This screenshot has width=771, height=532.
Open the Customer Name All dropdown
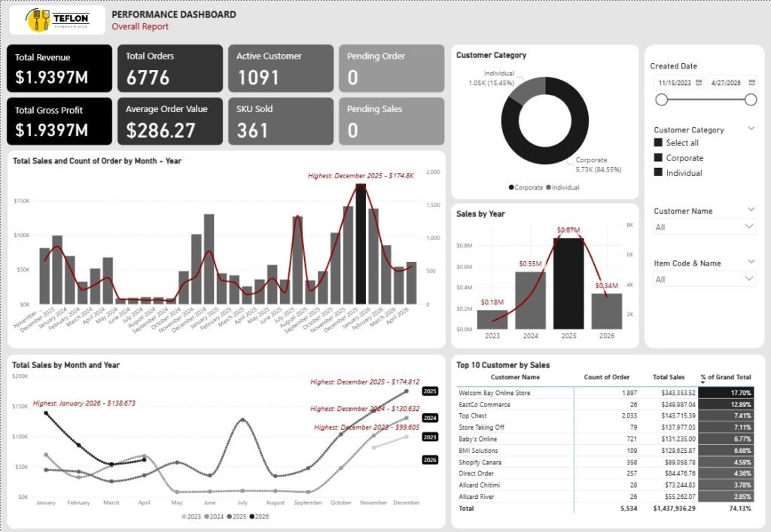pyautogui.click(x=704, y=227)
